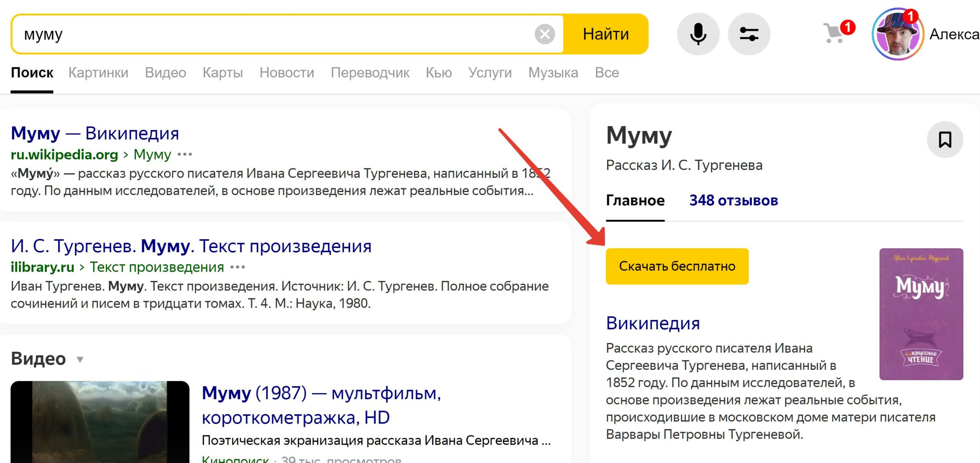Bookmark the Муму knowledge card
This screenshot has height=463, width=980.
[945, 140]
